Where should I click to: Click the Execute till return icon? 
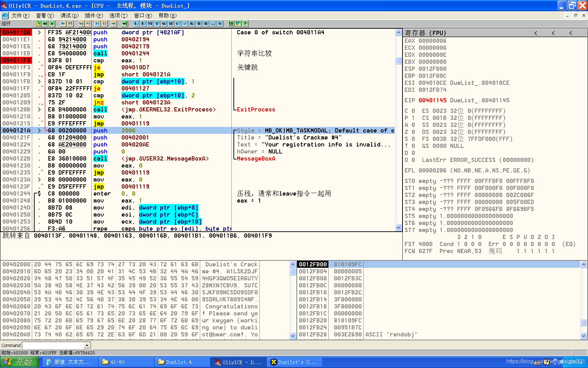point(113,23)
